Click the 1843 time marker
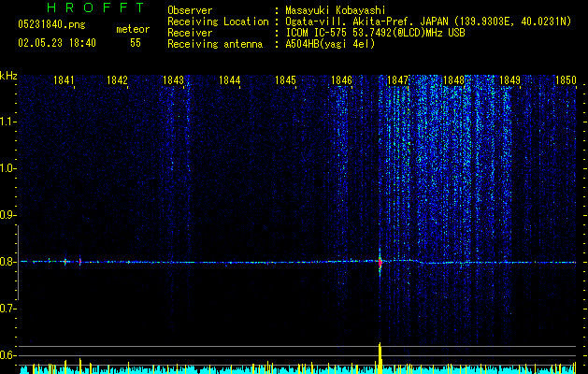Viewport: 588px width, 374px height. (x=173, y=80)
